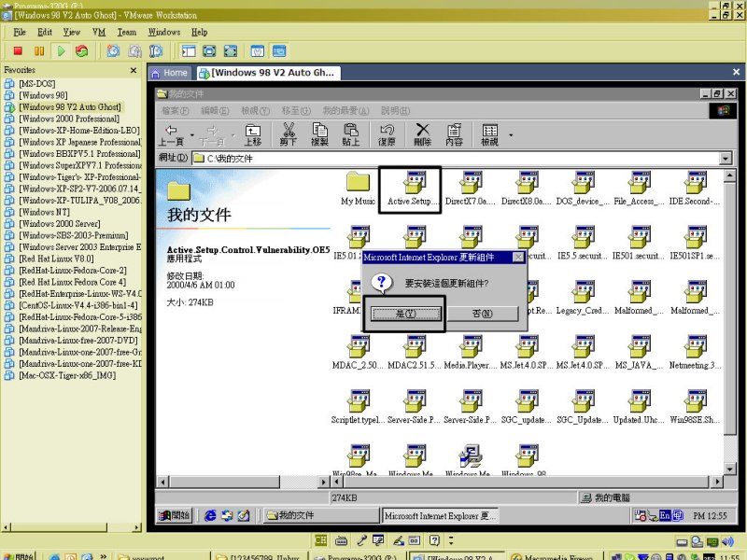Image resolution: width=747 pixels, height=560 pixels.
Task: Select [Windows NT] in Favorites
Action: tap(44, 212)
